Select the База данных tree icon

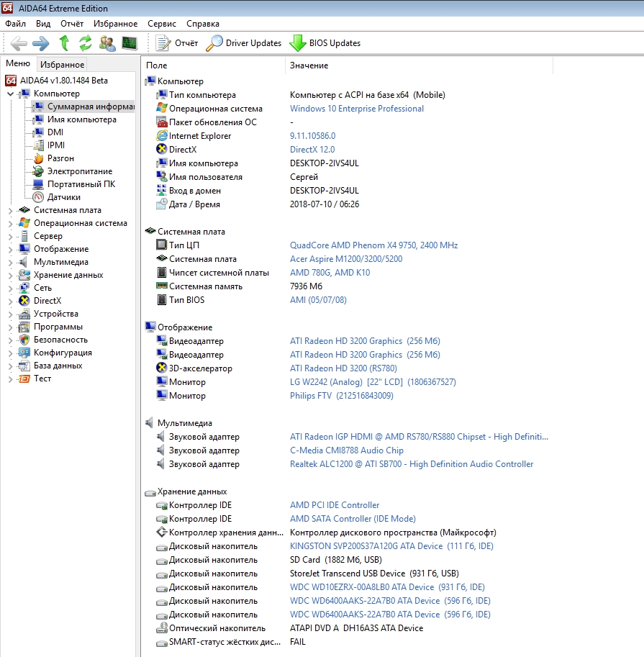(24, 366)
